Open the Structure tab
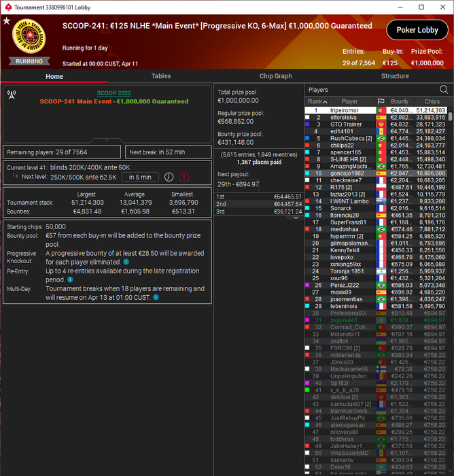454x476 pixels. pos(395,76)
